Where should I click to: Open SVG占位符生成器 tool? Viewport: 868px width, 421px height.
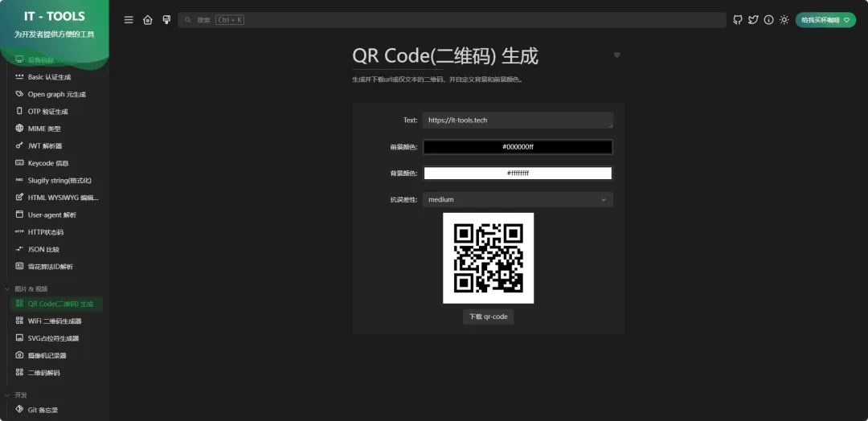[x=56, y=338]
